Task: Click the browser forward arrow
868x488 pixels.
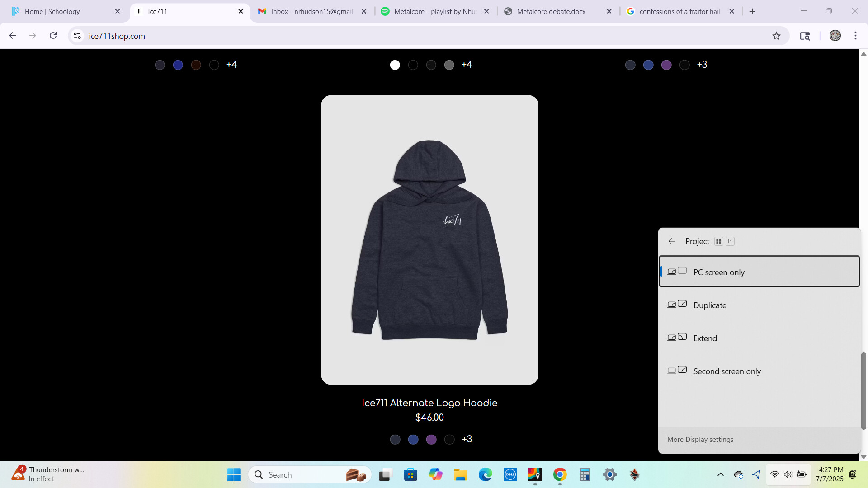Action: coord(33,36)
